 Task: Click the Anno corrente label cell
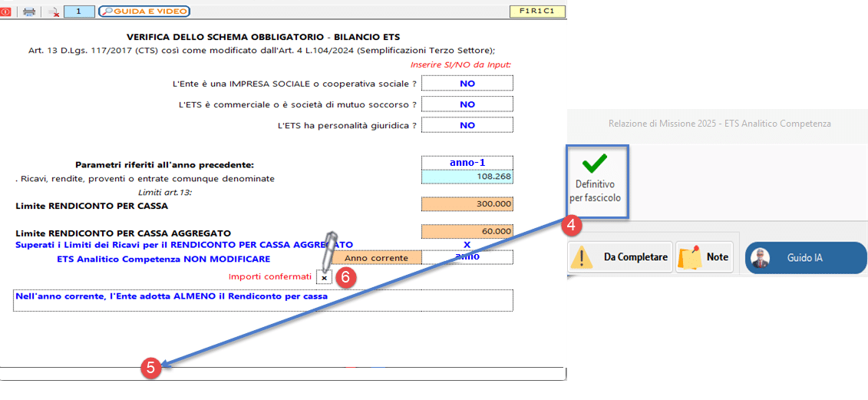(376, 258)
